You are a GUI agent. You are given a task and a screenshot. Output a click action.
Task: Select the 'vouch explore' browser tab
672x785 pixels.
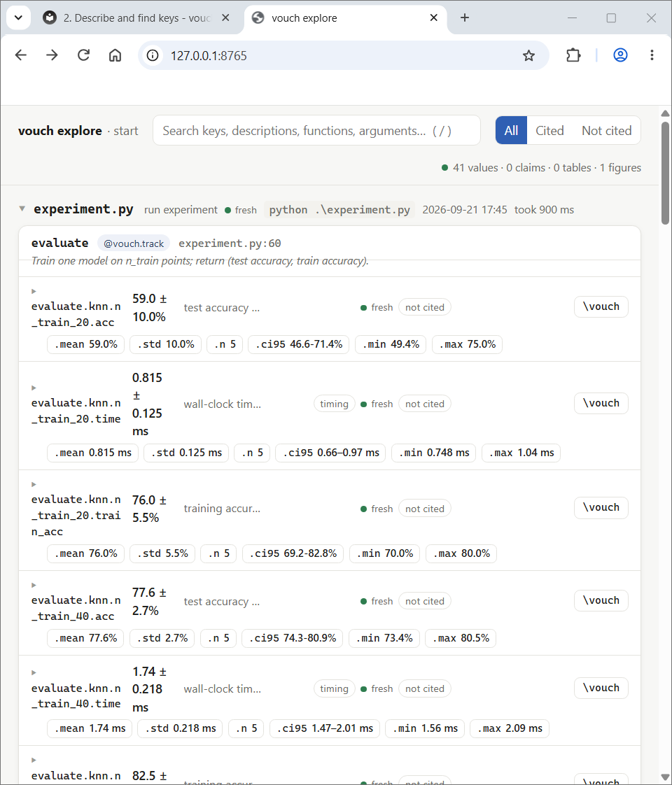[346, 18]
